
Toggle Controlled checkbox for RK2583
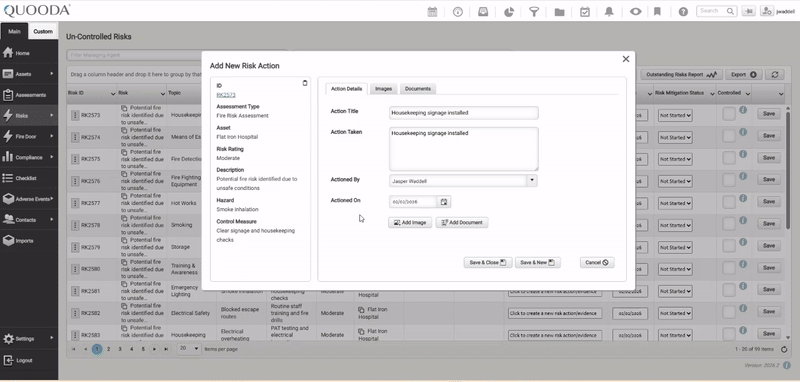pos(729,334)
